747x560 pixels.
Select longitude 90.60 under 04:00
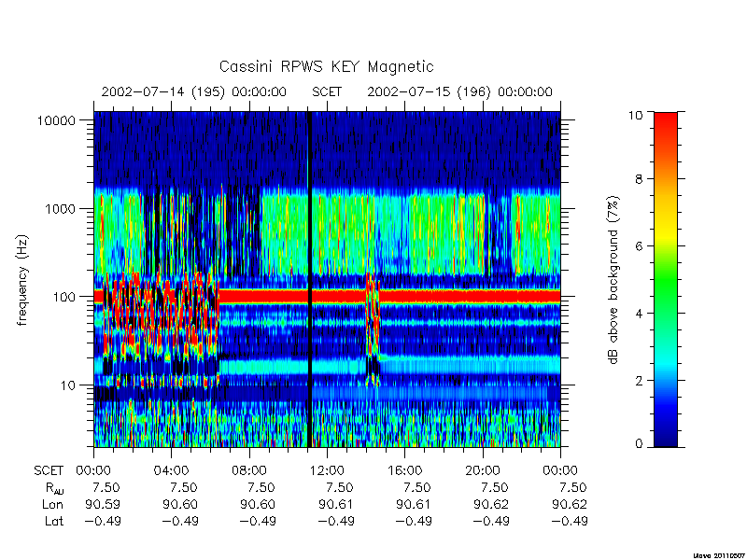point(180,504)
